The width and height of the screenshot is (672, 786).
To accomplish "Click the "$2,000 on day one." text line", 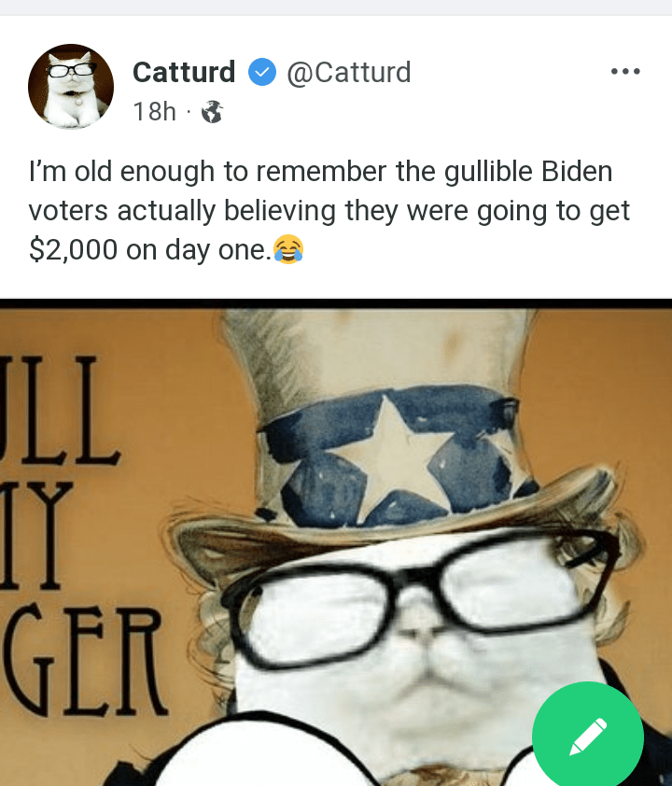I will pos(150,249).
